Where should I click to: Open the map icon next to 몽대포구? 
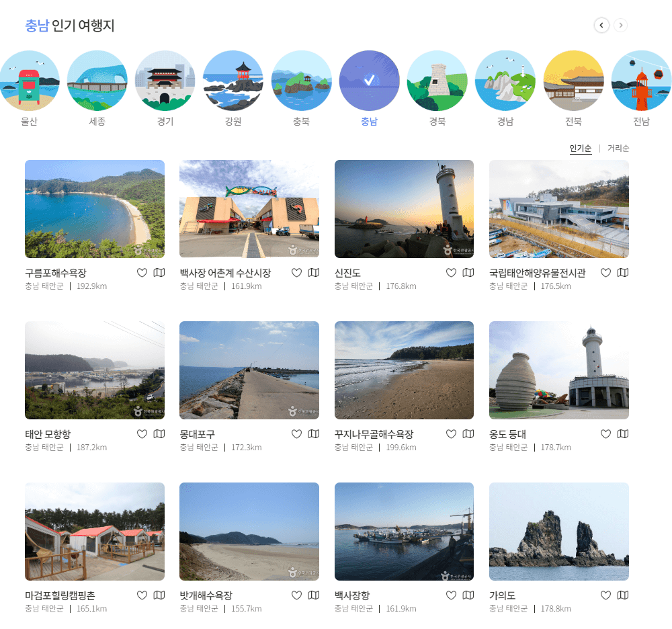point(313,434)
